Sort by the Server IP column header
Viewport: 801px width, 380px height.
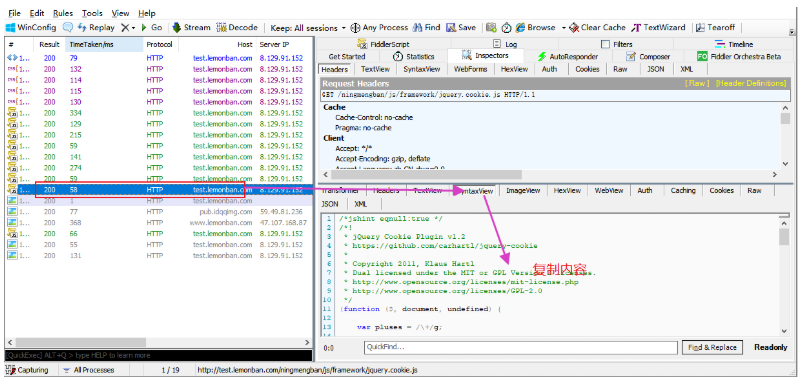(284, 44)
